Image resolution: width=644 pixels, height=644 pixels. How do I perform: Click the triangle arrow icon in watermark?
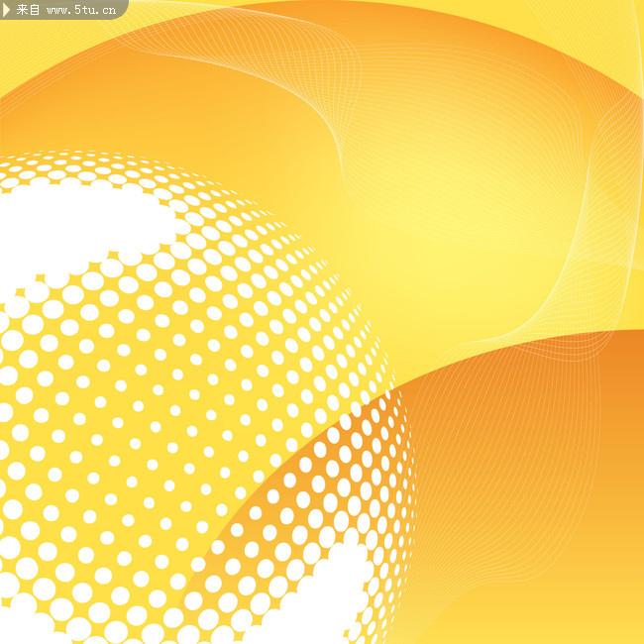(x=7, y=9)
